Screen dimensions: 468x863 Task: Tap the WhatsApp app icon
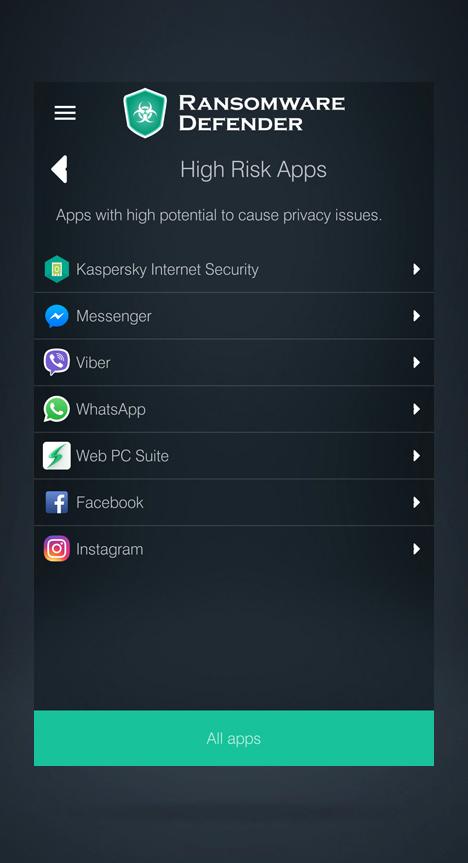[57, 409]
